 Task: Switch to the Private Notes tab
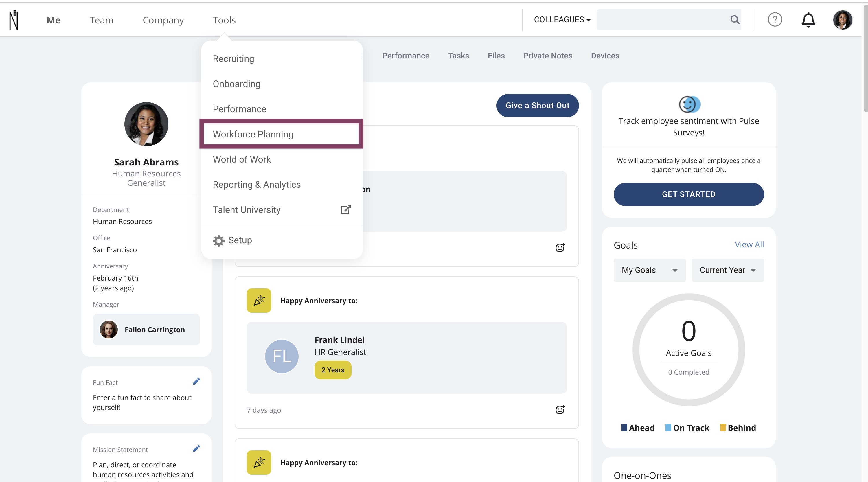[547, 56]
